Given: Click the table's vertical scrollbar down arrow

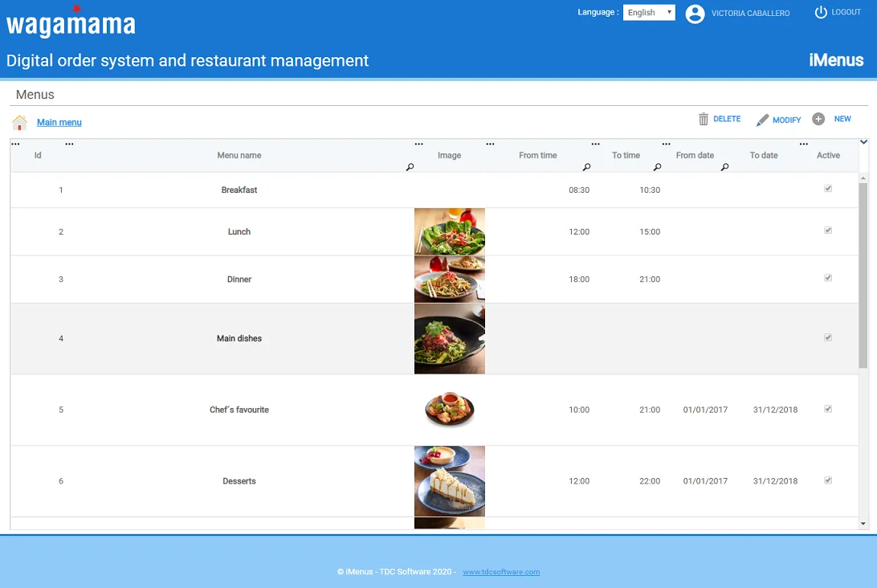Looking at the screenshot, I should tap(863, 524).
